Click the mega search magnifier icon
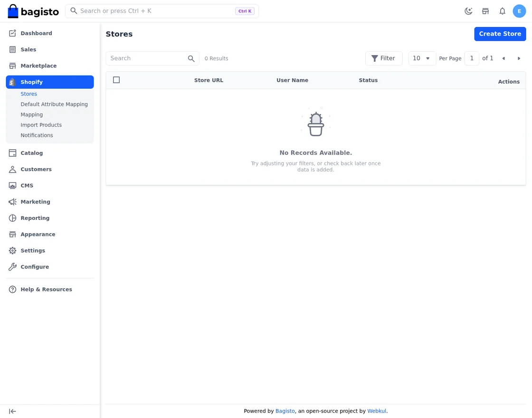 [x=74, y=11]
